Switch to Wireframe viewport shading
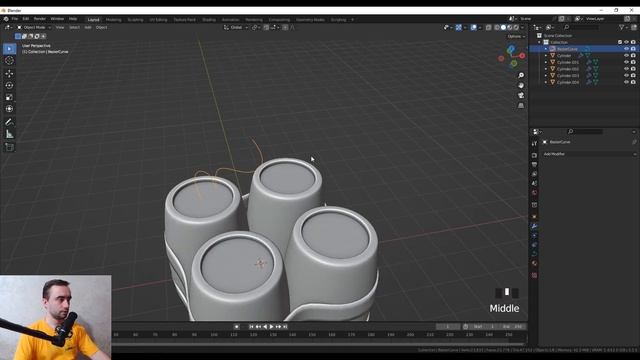 coord(497,27)
